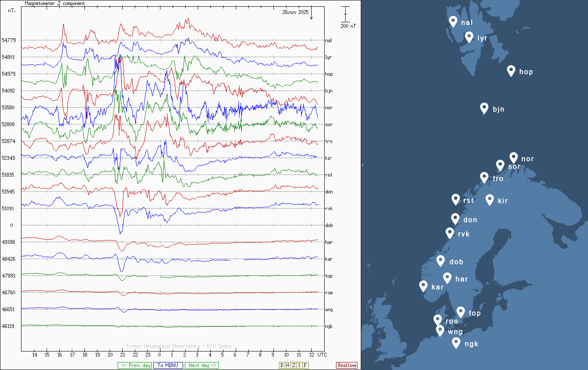Click the 53580 baseline value

pos(8,108)
